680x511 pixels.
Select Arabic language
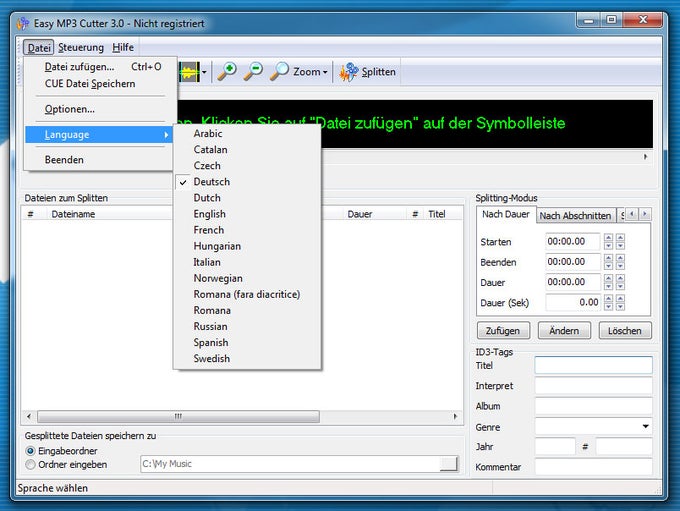coord(247,134)
